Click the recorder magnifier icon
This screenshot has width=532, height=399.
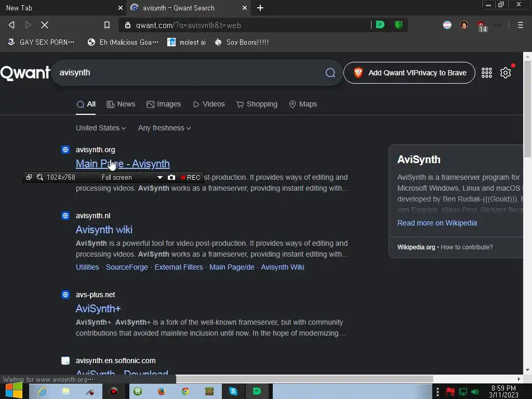40,177
